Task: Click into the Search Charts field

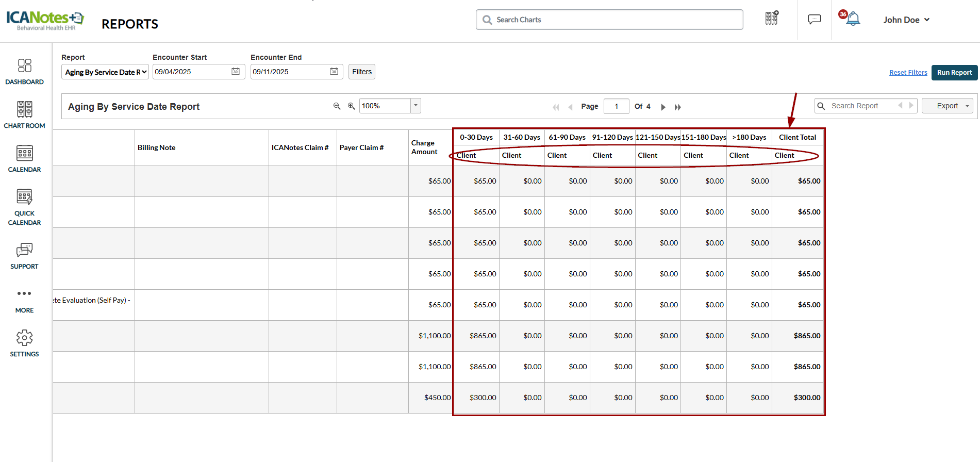Action: point(609,20)
